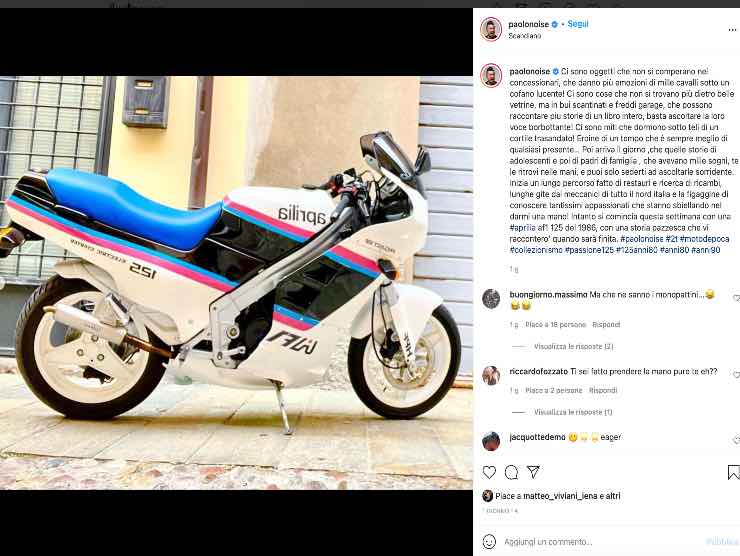Like the post with the heart icon

click(489, 472)
